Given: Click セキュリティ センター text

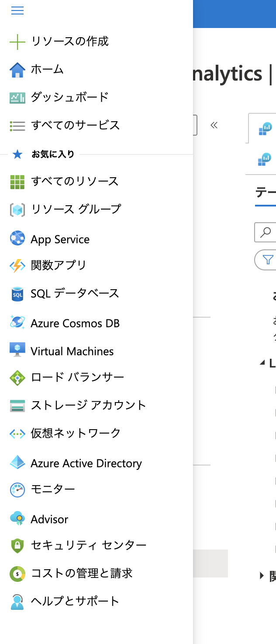Looking at the screenshot, I should click(89, 546).
